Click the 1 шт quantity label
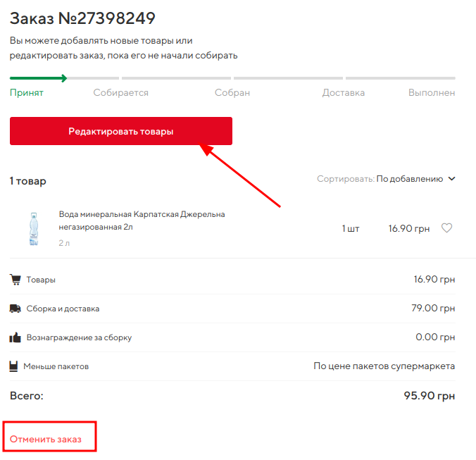Screen dimensions: 476x460 point(351,229)
